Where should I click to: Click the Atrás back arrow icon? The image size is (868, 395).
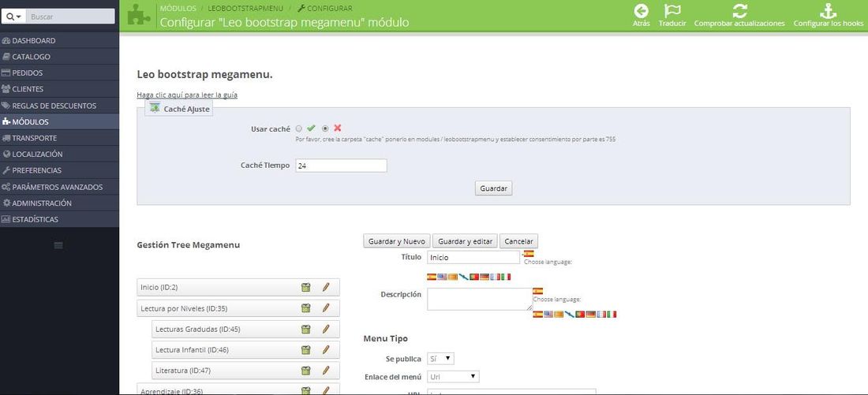tap(641, 10)
